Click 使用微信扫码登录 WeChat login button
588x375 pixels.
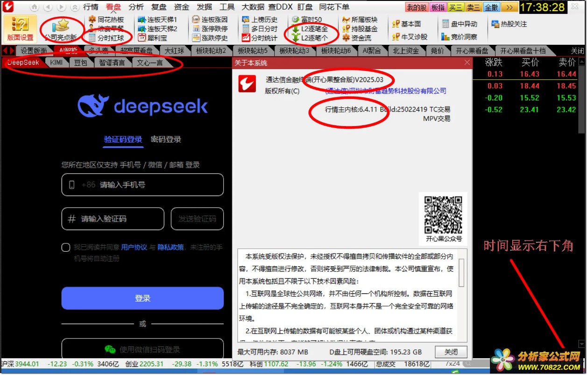point(142,349)
